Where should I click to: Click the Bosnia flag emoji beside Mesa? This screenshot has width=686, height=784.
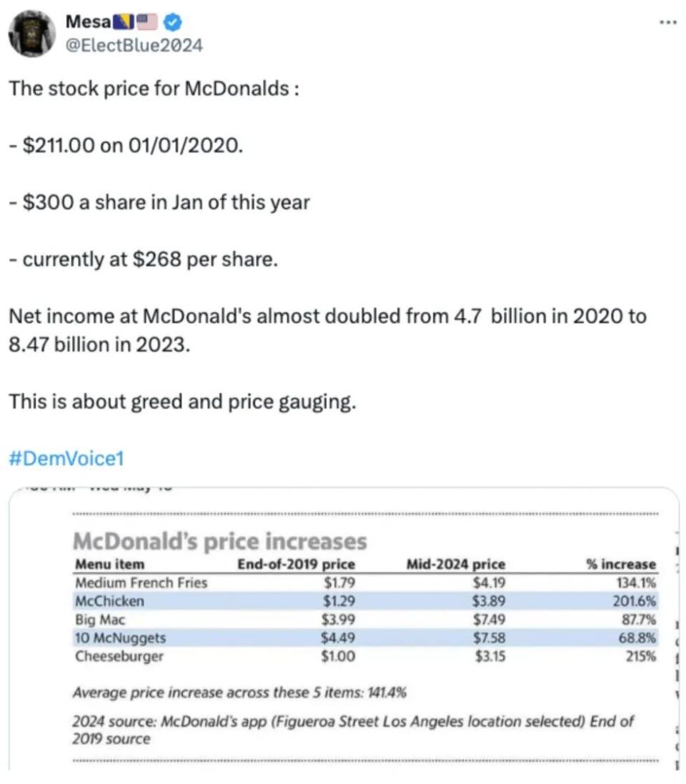tap(124, 22)
